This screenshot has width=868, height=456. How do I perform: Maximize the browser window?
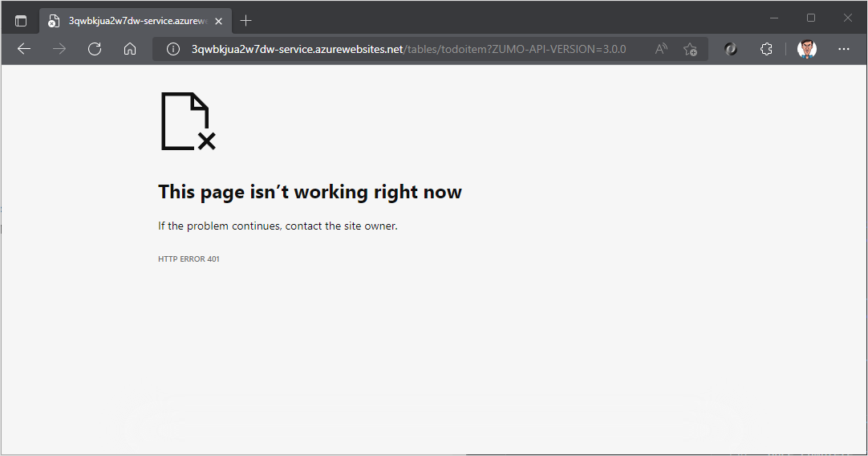pos(811,18)
